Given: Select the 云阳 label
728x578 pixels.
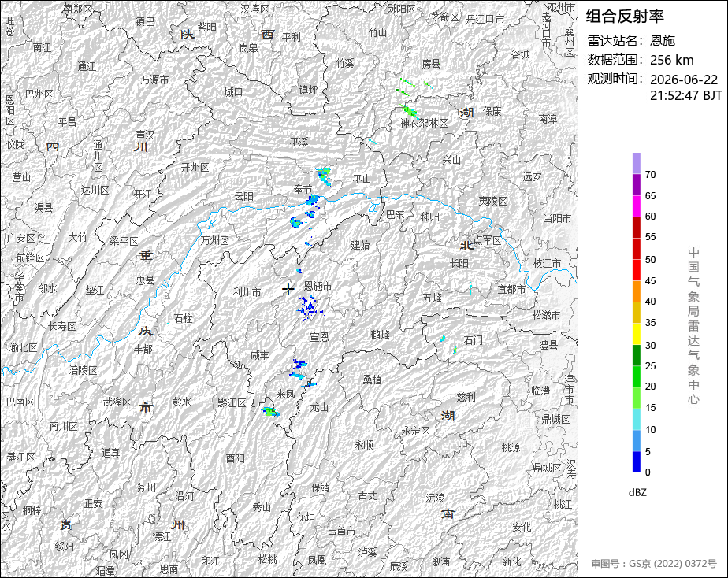Looking at the screenshot, I should 243,197.
